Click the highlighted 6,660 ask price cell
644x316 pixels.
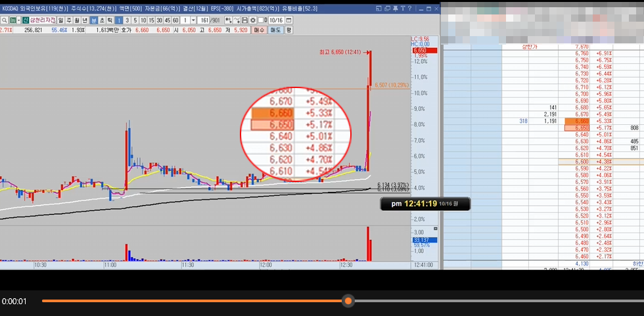point(577,121)
